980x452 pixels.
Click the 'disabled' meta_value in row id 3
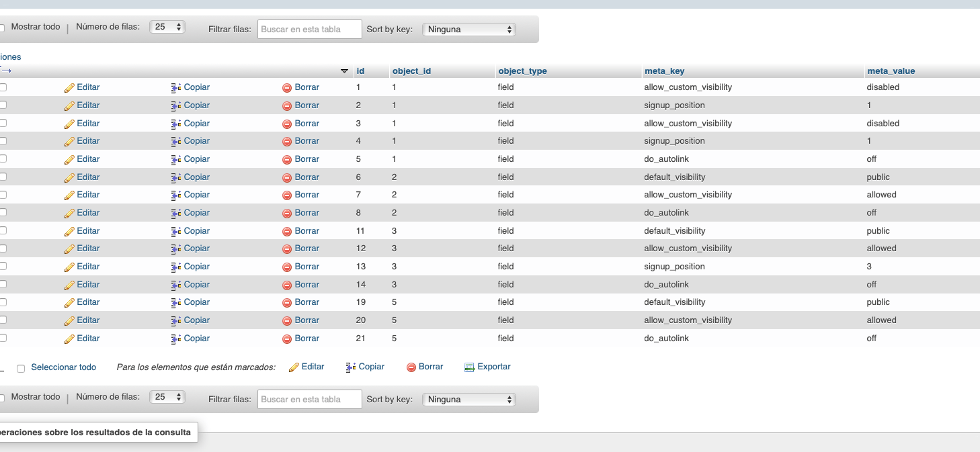click(883, 124)
